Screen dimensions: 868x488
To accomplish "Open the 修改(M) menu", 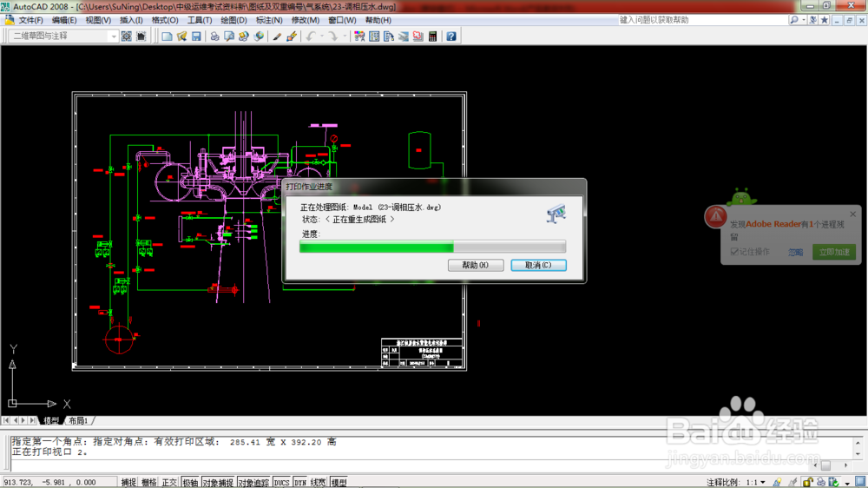I will tap(305, 20).
